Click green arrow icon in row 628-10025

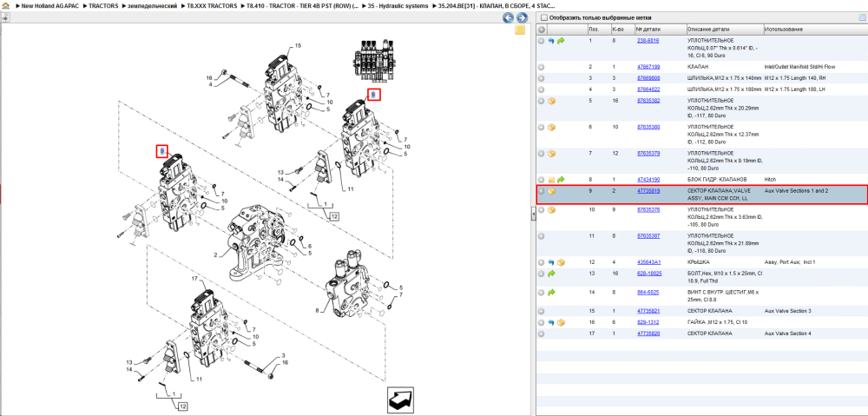tap(551, 274)
